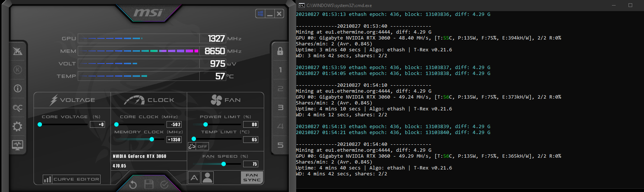The height and width of the screenshot is (192, 644).
Task: Load profile slot 1
Action: click(x=280, y=70)
